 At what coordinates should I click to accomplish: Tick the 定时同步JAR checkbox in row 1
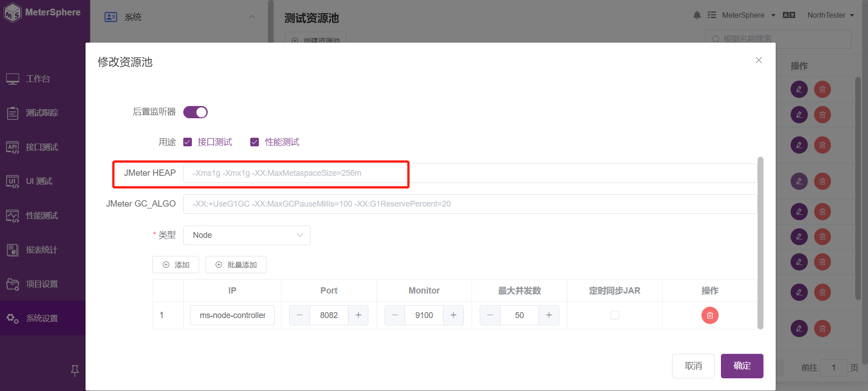(x=615, y=315)
